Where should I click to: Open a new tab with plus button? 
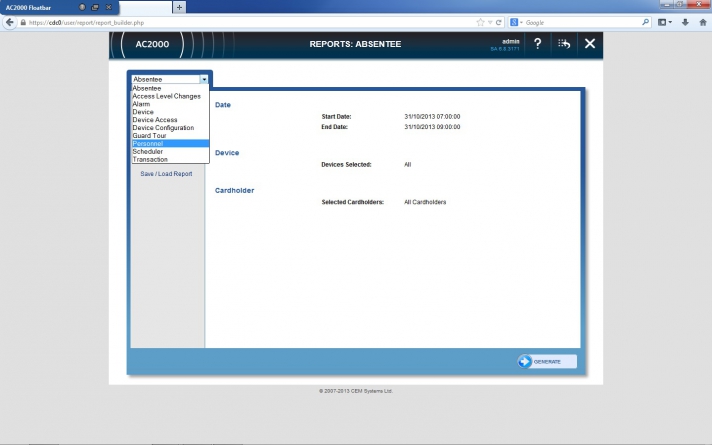179,7
